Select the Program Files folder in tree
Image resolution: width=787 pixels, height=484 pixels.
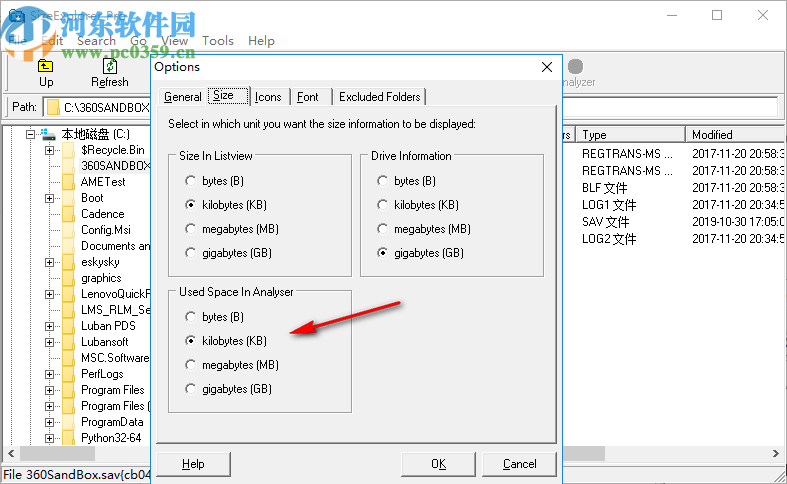[x=113, y=390]
